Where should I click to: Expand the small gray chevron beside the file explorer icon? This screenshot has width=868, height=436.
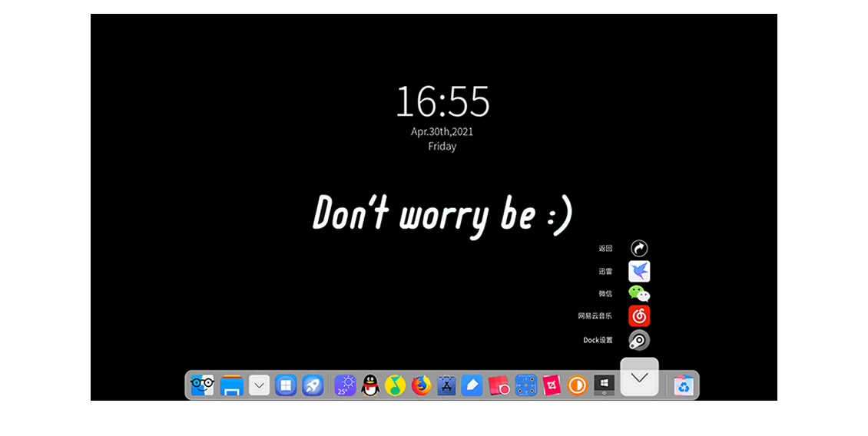coord(259,385)
